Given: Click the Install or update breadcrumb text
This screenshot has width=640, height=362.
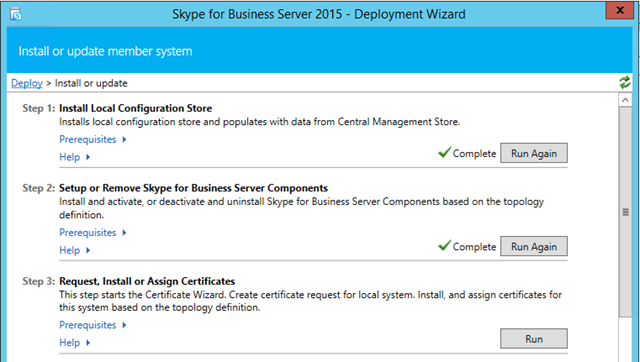Looking at the screenshot, I should (x=91, y=83).
